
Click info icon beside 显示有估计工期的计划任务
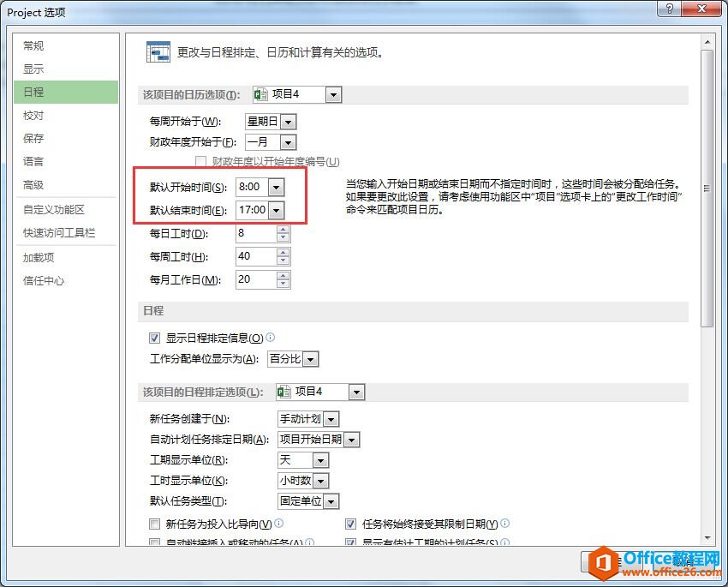[x=506, y=543]
